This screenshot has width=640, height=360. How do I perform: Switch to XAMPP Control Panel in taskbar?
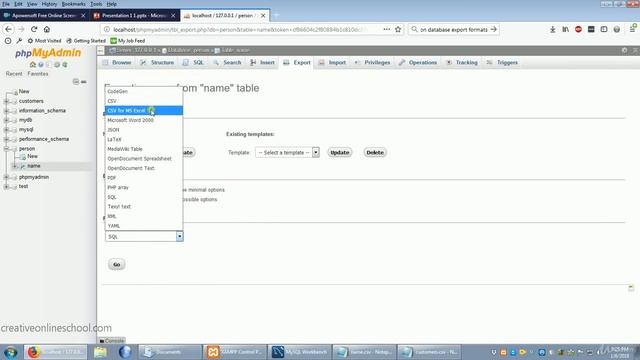pyautogui.click(x=235, y=352)
